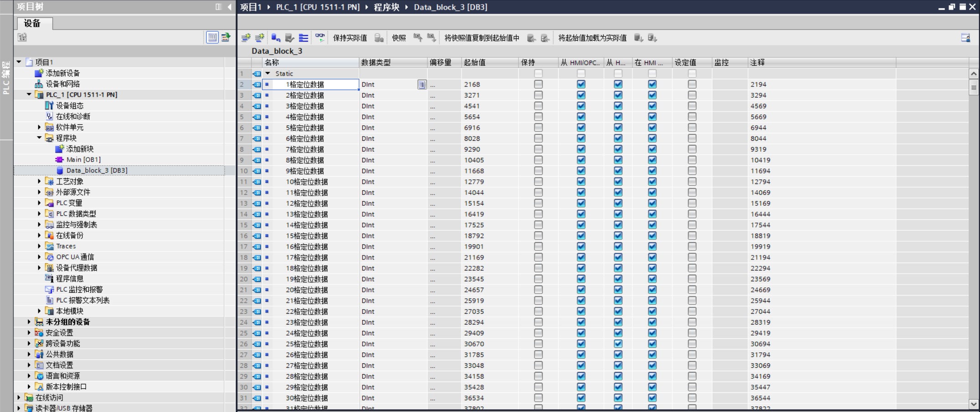Tick 设定值 checkbox for 10格定位数据

coord(692,182)
